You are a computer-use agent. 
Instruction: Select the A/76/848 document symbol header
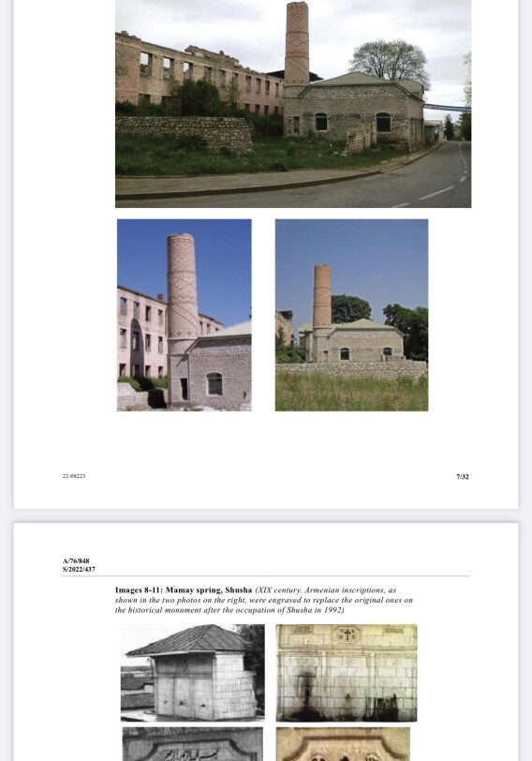pos(76,560)
